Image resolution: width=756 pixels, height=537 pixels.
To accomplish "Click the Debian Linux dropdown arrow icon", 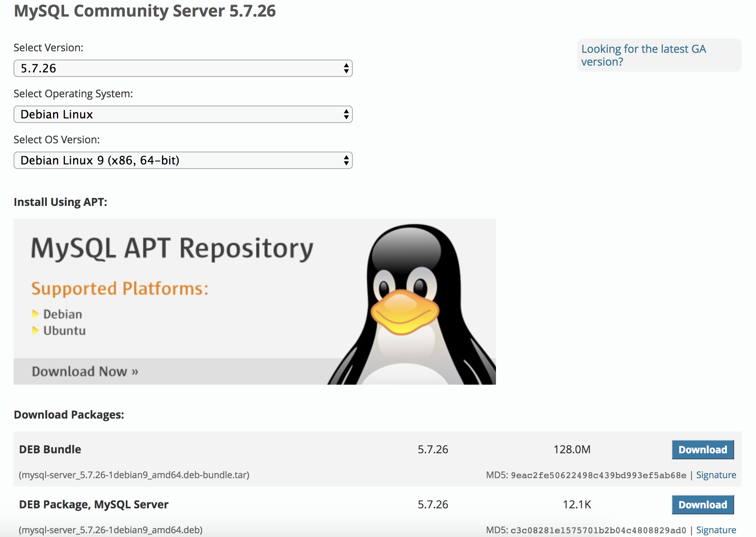I will 346,114.
